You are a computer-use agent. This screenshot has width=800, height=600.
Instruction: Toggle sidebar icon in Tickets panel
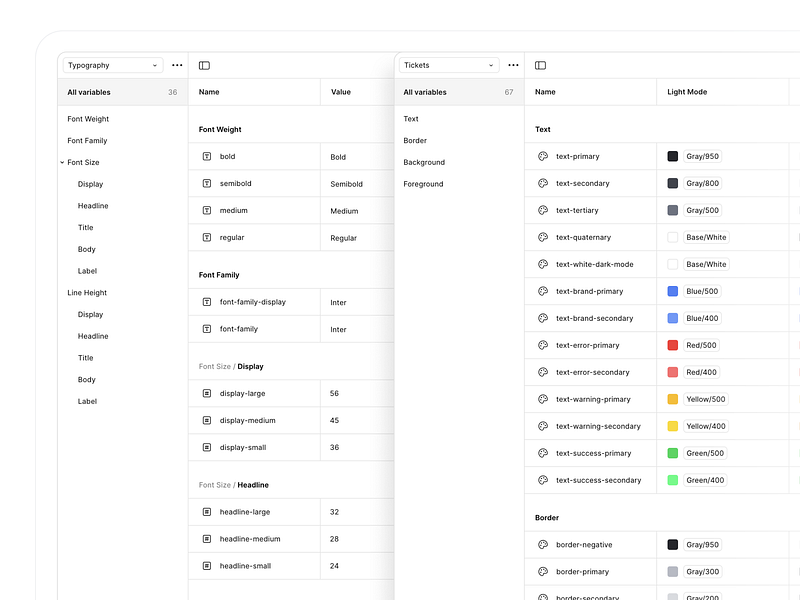tap(540, 65)
